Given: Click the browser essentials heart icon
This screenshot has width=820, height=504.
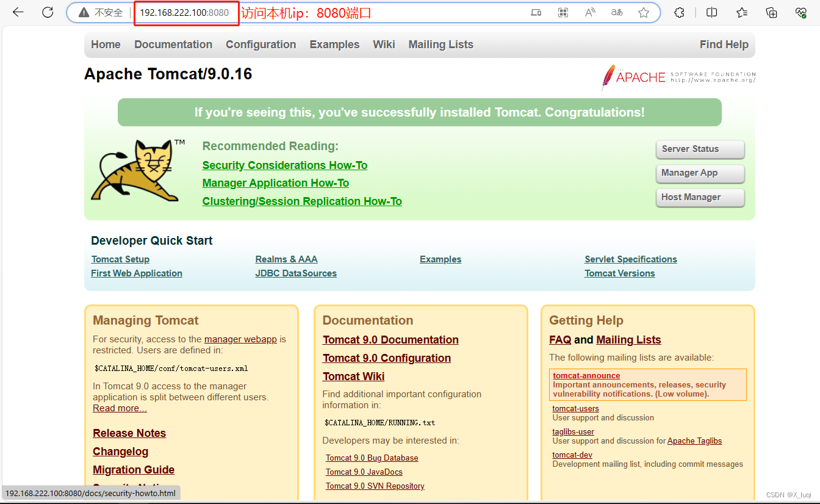Looking at the screenshot, I should [x=802, y=12].
